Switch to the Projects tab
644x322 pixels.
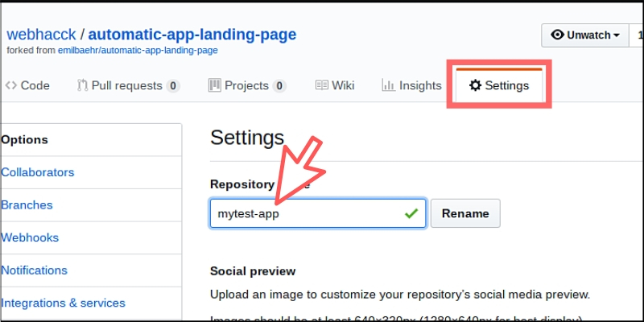click(247, 85)
